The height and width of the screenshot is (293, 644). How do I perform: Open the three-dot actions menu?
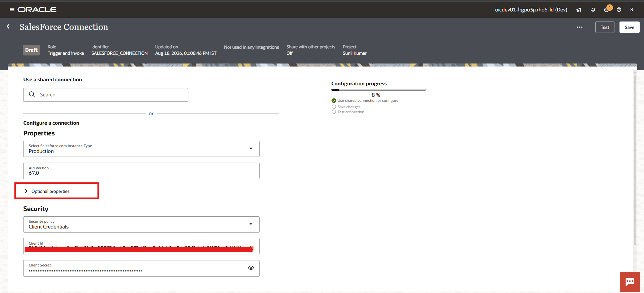pos(580,27)
